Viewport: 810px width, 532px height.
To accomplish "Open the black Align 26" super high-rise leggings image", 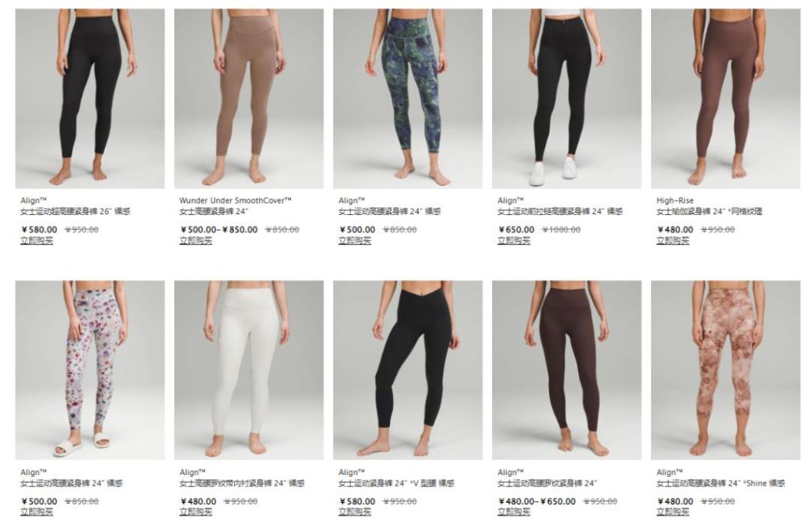I will 90,99.
